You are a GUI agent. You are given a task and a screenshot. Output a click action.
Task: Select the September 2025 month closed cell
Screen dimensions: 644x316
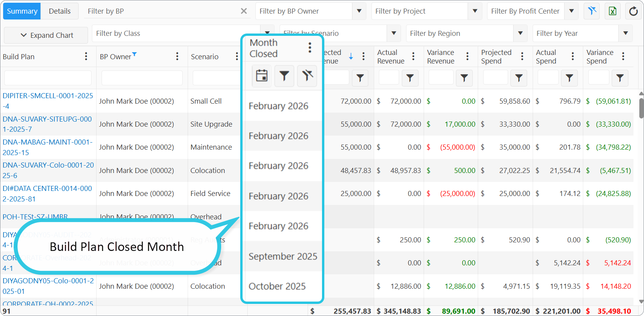pyautogui.click(x=283, y=256)
